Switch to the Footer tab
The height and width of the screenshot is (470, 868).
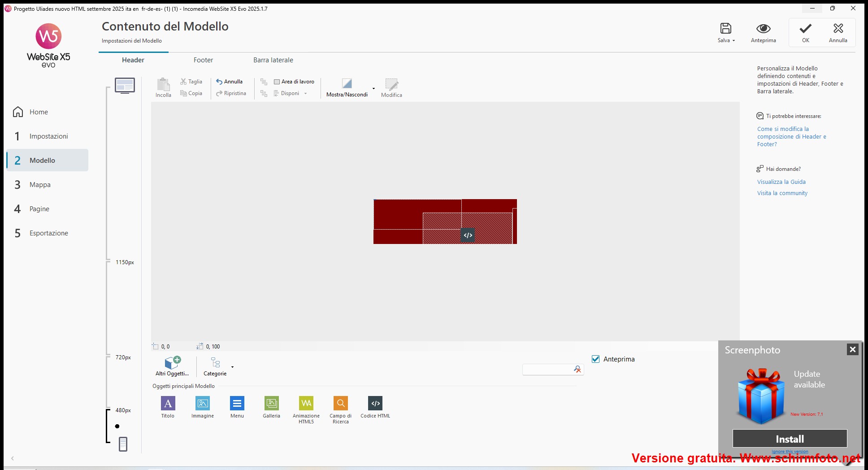point(203,60)
